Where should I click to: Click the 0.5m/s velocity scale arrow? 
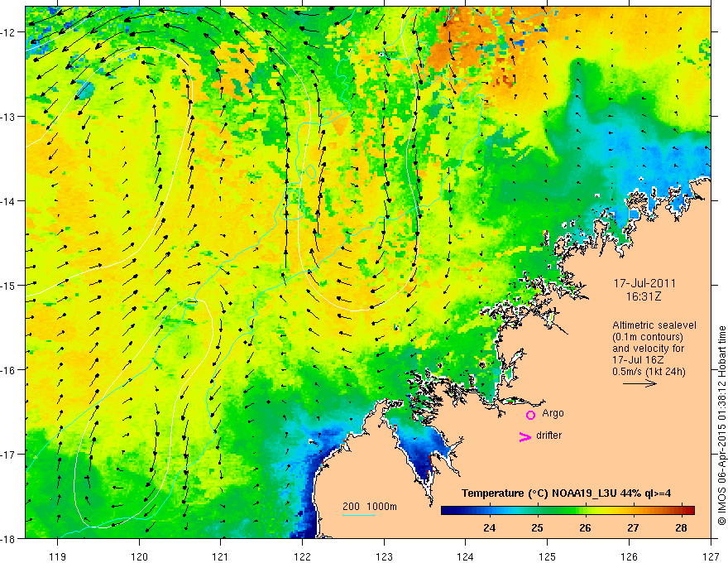click(x=639, y=383)
